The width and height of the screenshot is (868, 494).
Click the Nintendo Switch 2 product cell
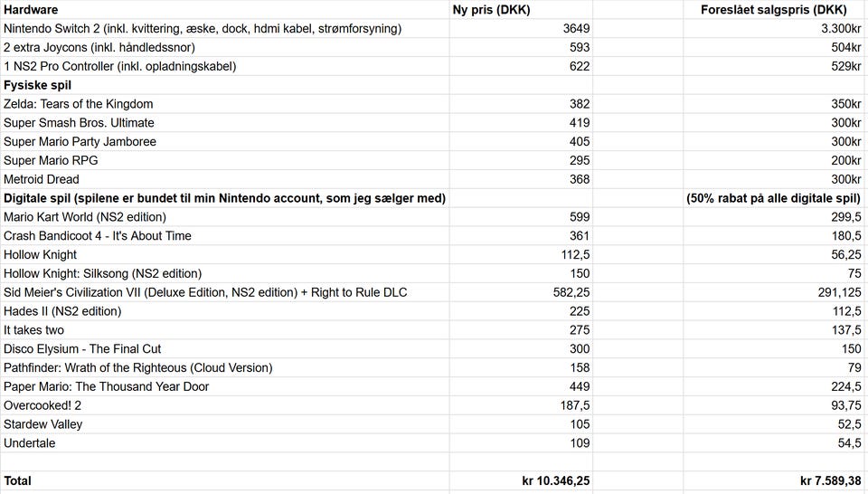[225, 28]
